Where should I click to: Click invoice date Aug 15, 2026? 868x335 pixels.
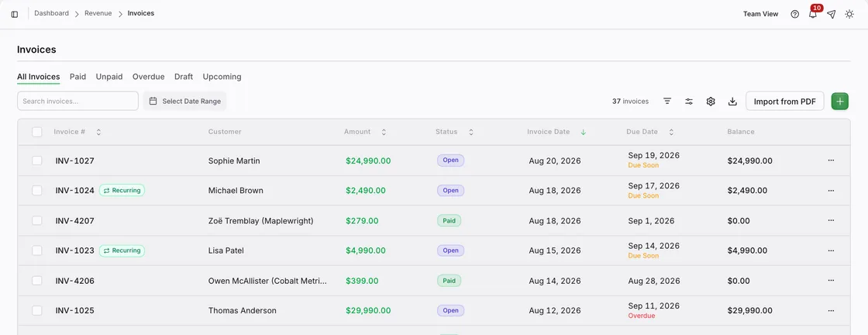pyautogui.click(x=555, y=250)
